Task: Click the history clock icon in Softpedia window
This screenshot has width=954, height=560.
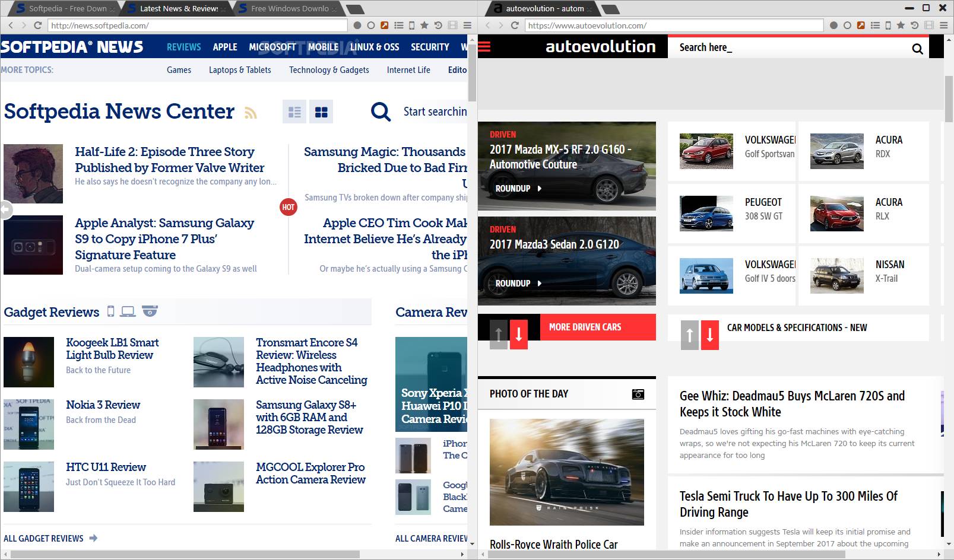Action: pos(438,26)
